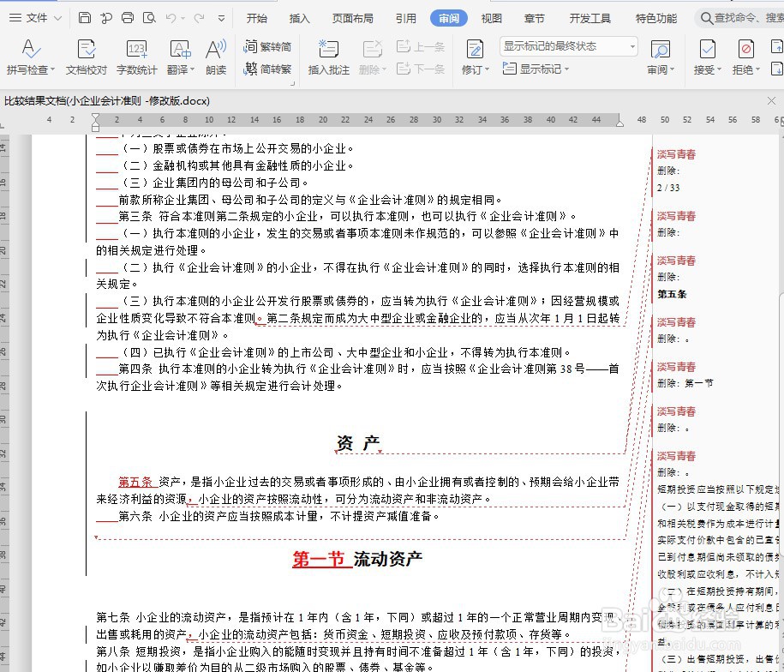Click the Print icon in quick toolbar
The height and width of the screenshot is (672, 784).
(x=128, y=18)
